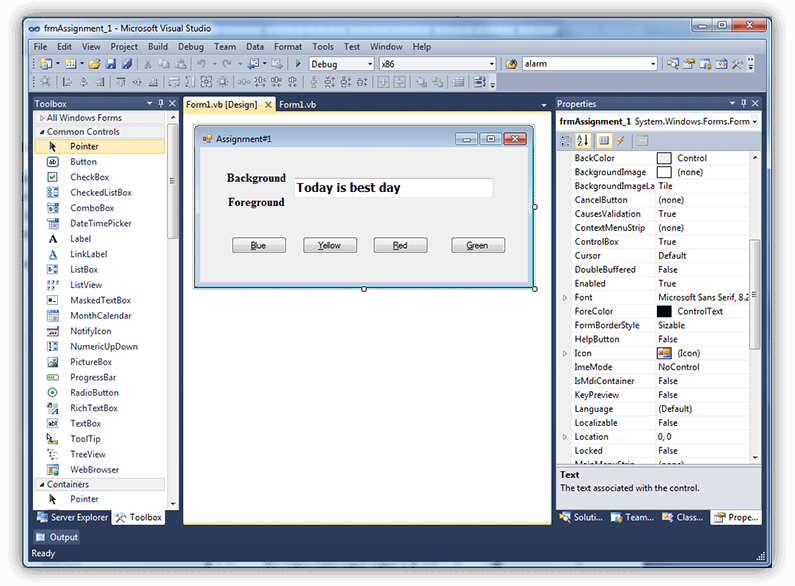Open the Output window button

click(56, 537)
